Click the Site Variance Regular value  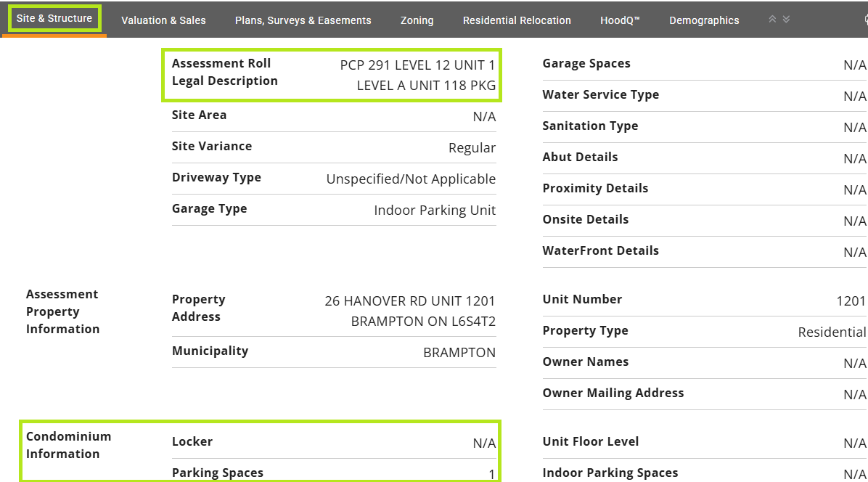[x=472, y=148]
